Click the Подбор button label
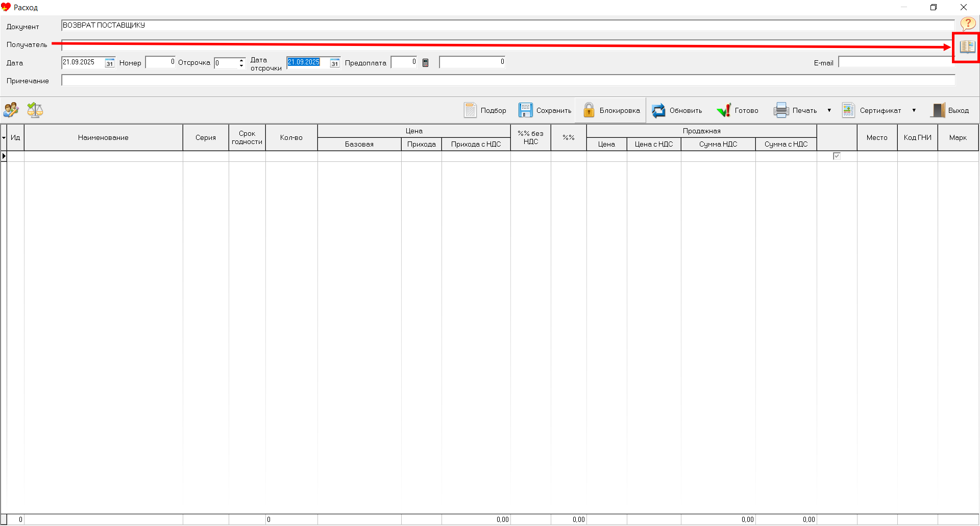The height and width of the screenshot is (526, 980). click(x=493, y=110)
